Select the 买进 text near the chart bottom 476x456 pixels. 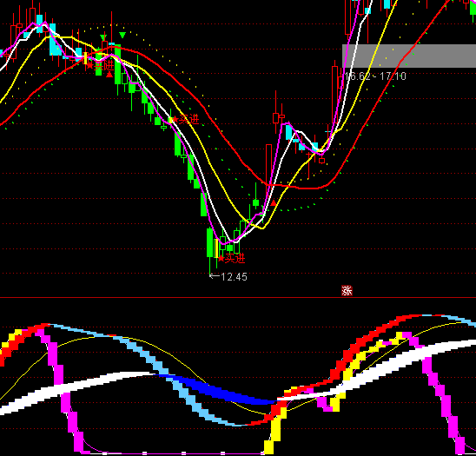[235, 259]
